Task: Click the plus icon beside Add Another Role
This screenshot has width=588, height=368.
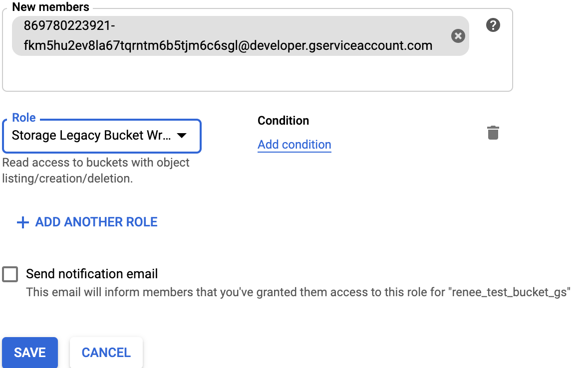Action: pyautogui.click(x=22, y=222)
